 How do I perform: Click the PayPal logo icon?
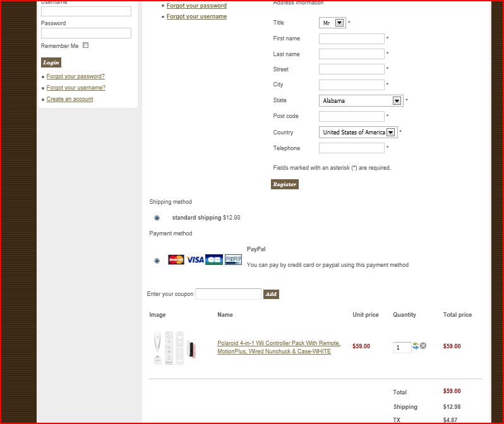tap(233, 259)
